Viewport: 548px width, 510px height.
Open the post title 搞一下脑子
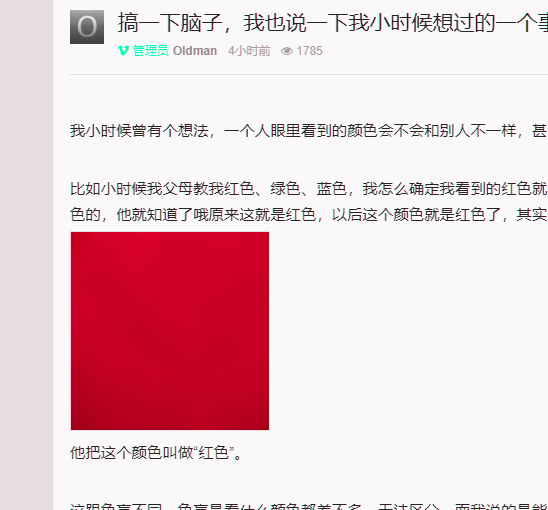[332, 23]
